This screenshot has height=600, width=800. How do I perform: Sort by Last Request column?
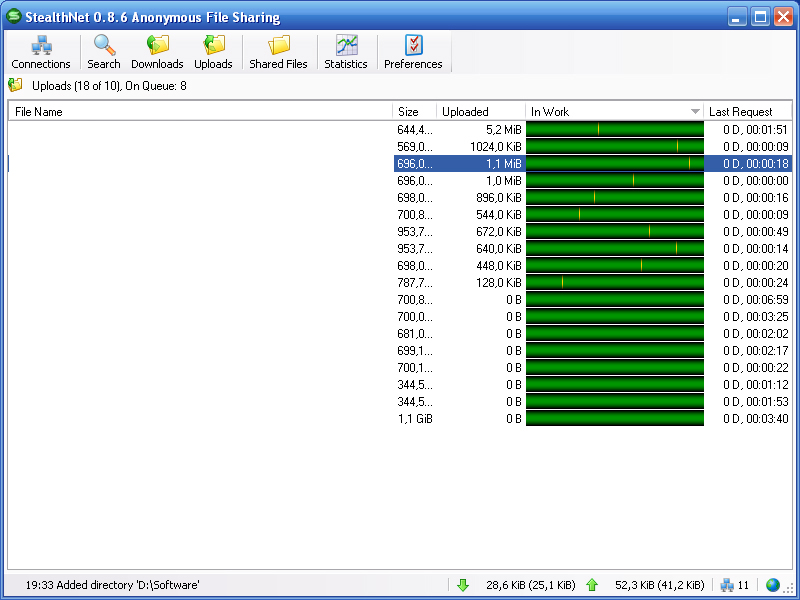coord(747,112)
